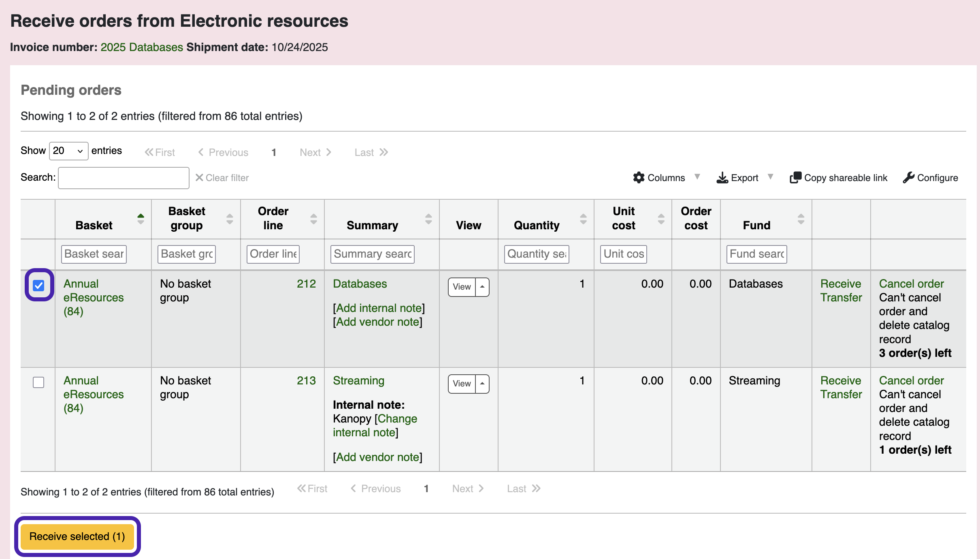The height and width of the screenshot is (559, 980).
Task: Open the 2025 Databases invoice link
Action: pos(142,47)
